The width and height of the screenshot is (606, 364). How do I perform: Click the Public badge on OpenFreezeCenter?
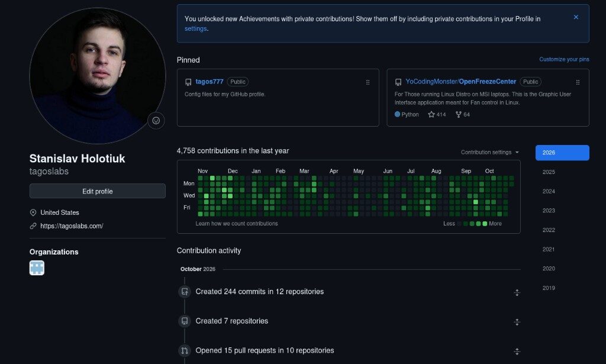tap(530, 82)
